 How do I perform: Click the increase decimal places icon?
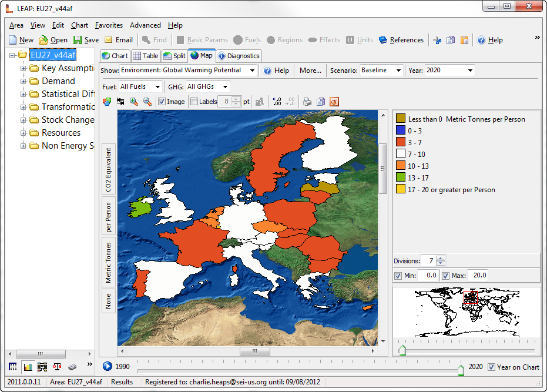(277, 102)
